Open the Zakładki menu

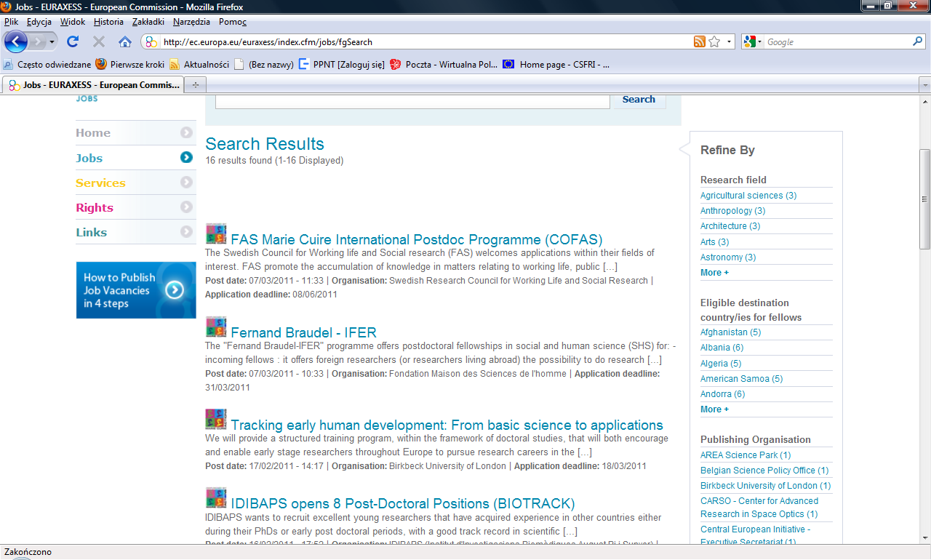pyautogui.click(x=148, y=22)
